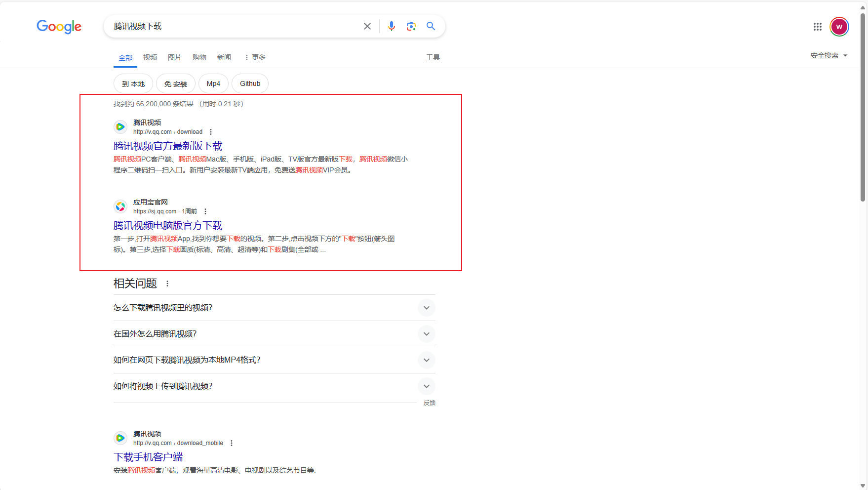
Task: Apply the 免 安装 filter chip
Action: [x=176, y=83]
